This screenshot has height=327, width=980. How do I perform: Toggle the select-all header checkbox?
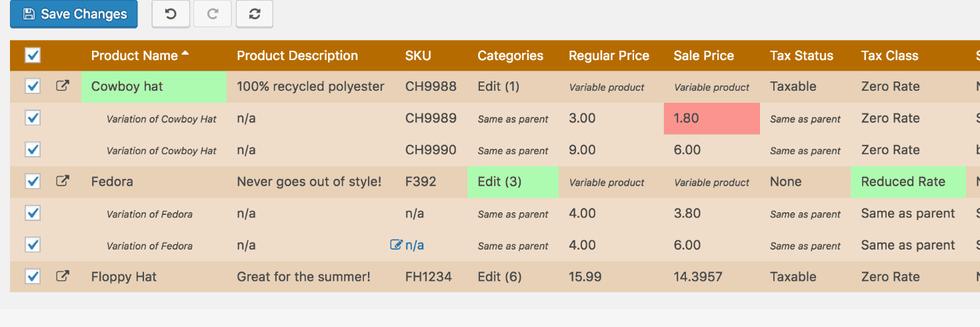(x=33, y=55)
